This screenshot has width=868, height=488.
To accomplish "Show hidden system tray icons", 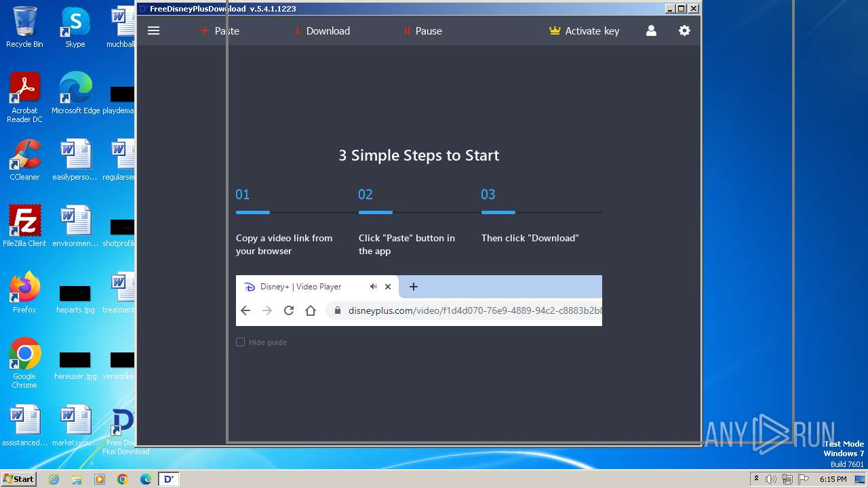I will click(x=756, y=479).
